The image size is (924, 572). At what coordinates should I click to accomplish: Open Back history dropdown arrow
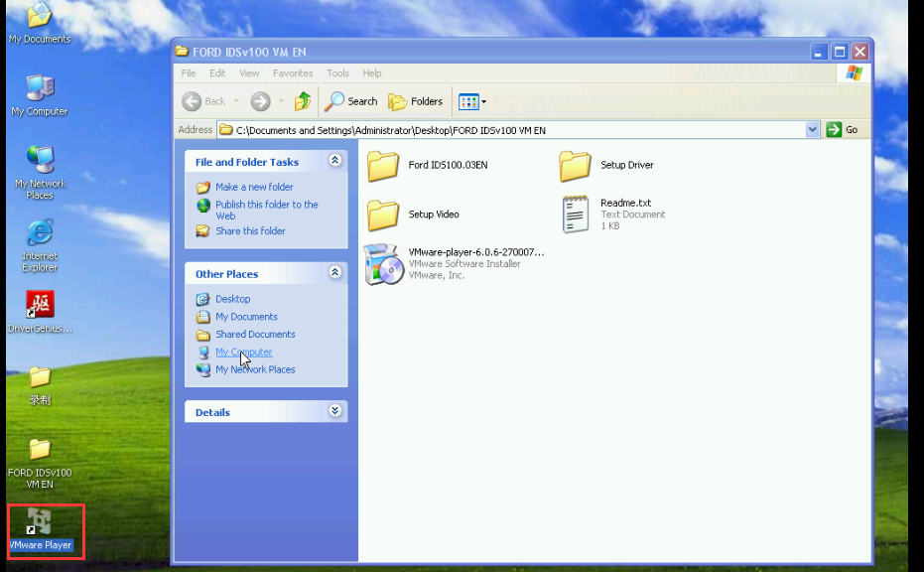236,101
